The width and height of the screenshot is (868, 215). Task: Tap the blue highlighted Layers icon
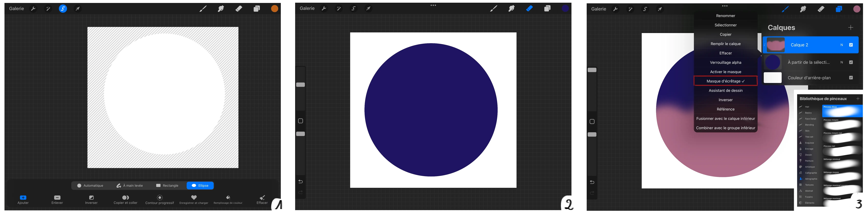839,9
